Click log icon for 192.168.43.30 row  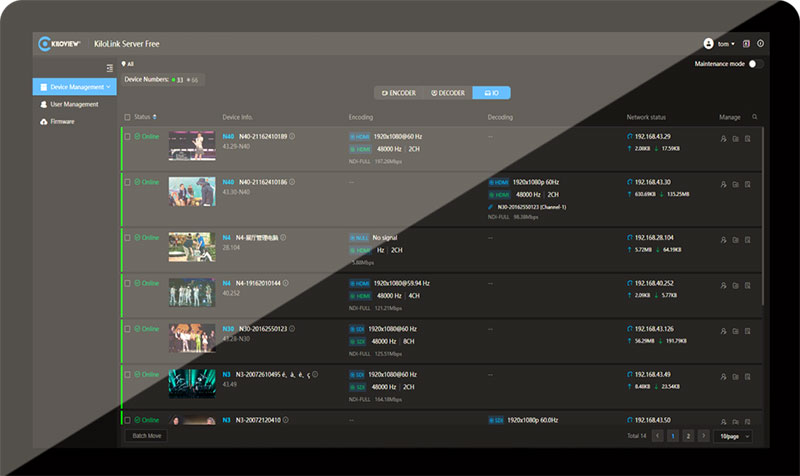(x=747, y=184)
